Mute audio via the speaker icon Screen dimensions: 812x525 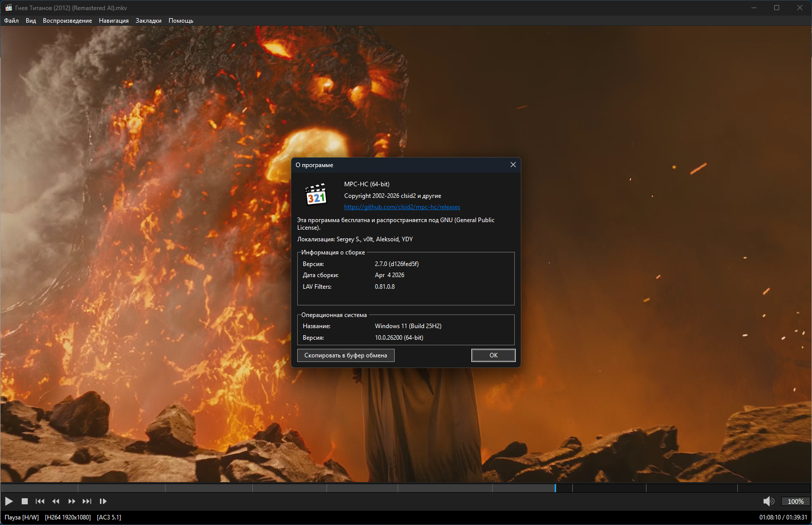click(x=769, y=501)
